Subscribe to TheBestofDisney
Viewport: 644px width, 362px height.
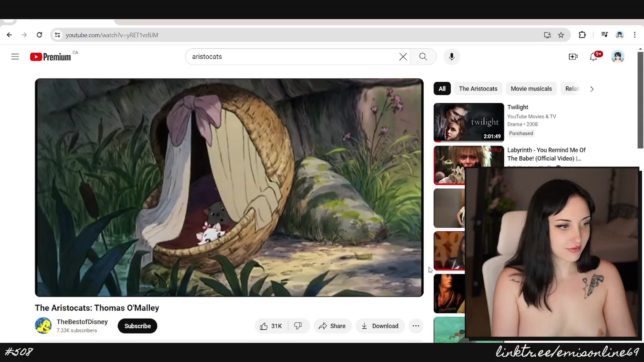click(x=138, y=326)
